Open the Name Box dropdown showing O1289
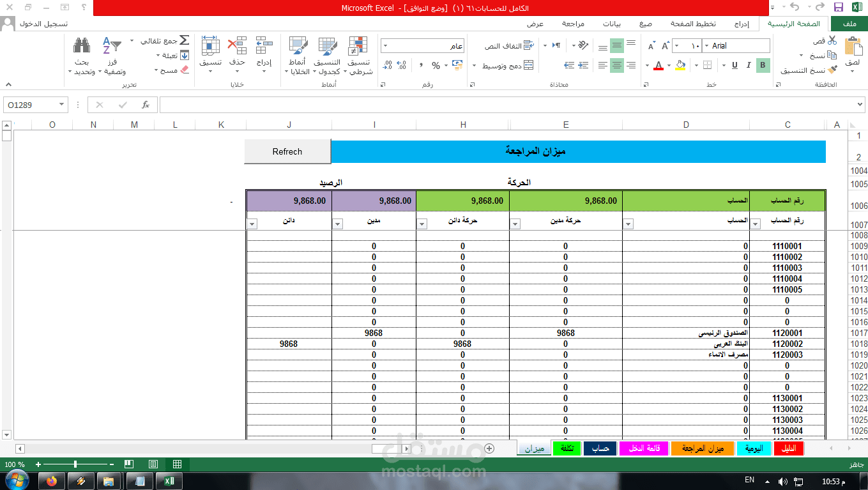The height and width of the screenshot is (490, 868). [62, 105]
